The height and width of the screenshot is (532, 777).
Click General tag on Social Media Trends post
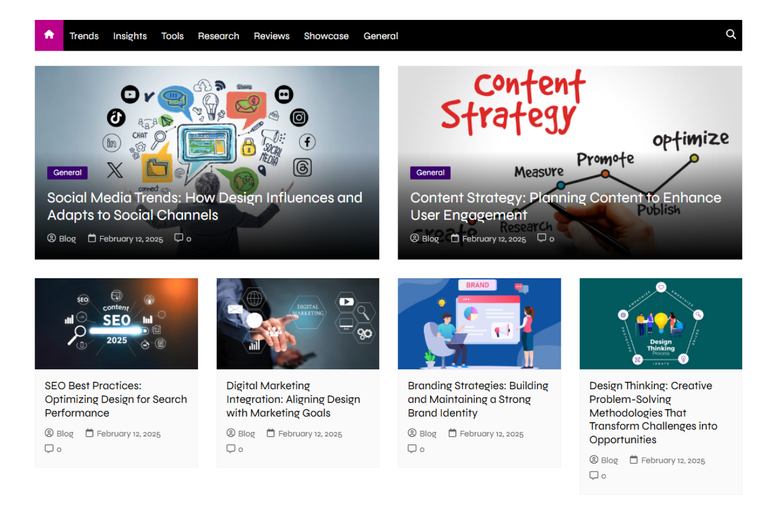(67, 172)
